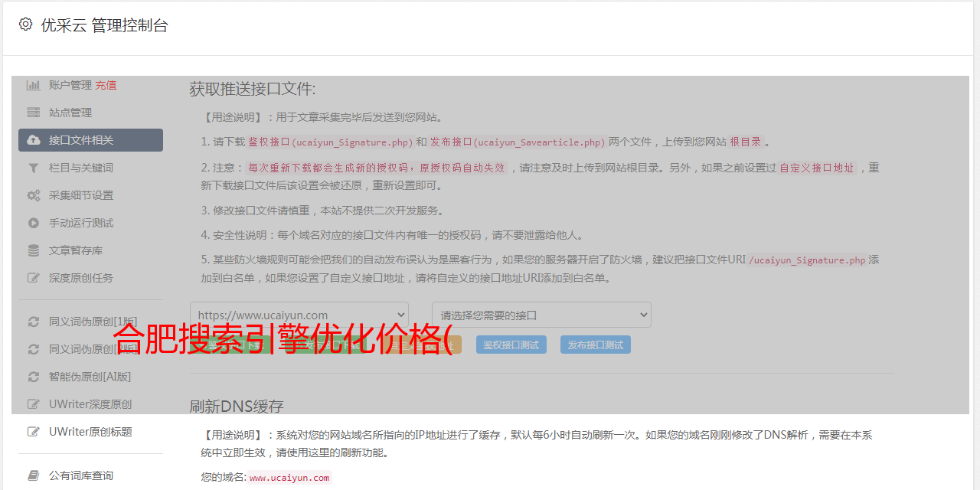Click the server icon for 站点管理

34,113
